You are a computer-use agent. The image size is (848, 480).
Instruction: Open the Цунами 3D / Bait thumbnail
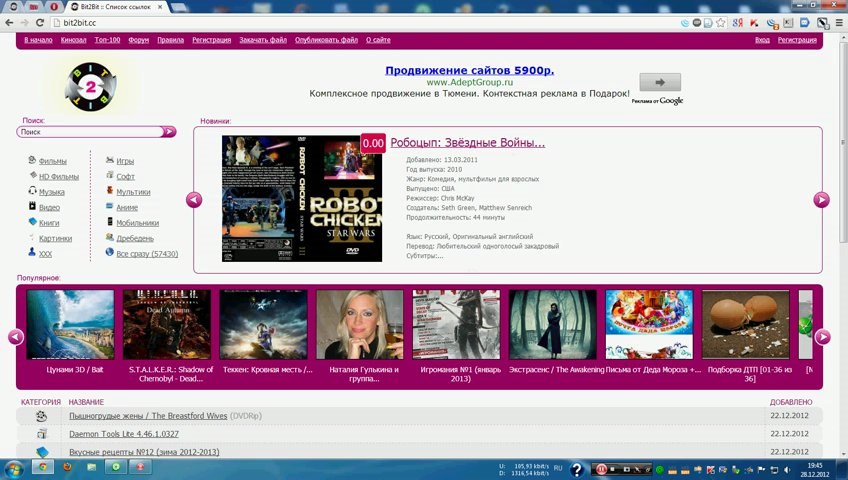(70, 325)
